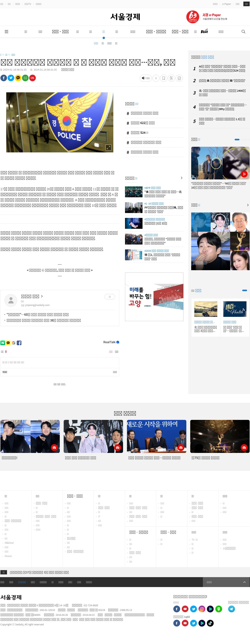The width and height of the screenshot is (250, 644).
Task: Expand the issue section with the right chevron
Action: [182, 178]
